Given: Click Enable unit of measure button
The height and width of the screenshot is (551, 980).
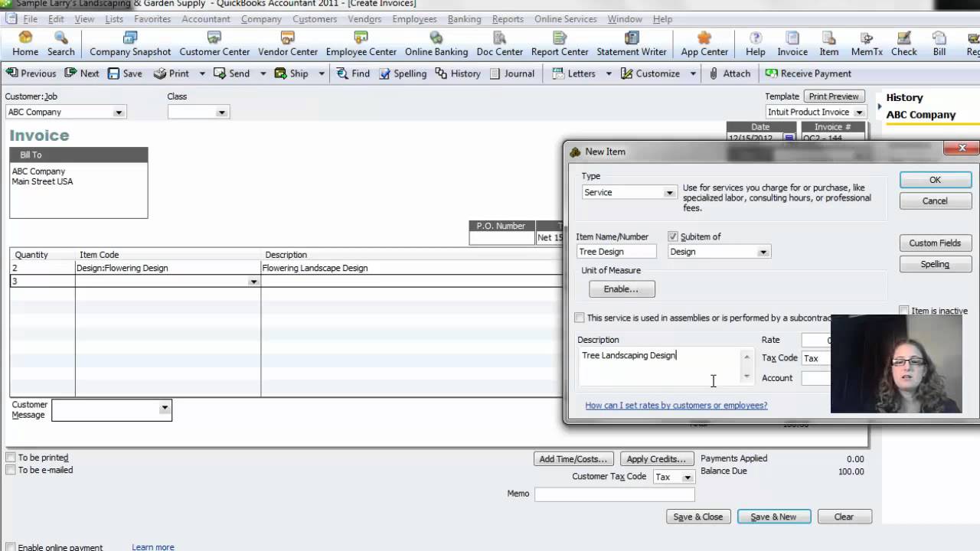Looking at the screenshot, I should (x=621, y=289).
